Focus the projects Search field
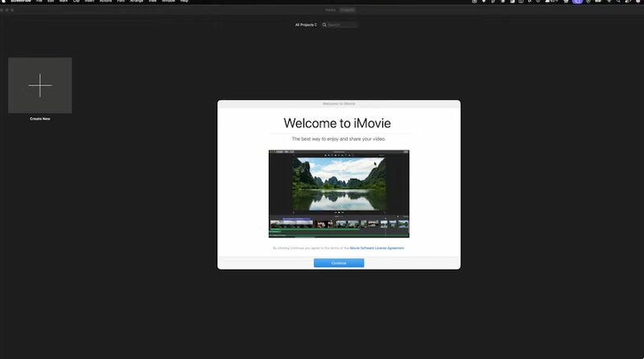 [x=339, y=25]
